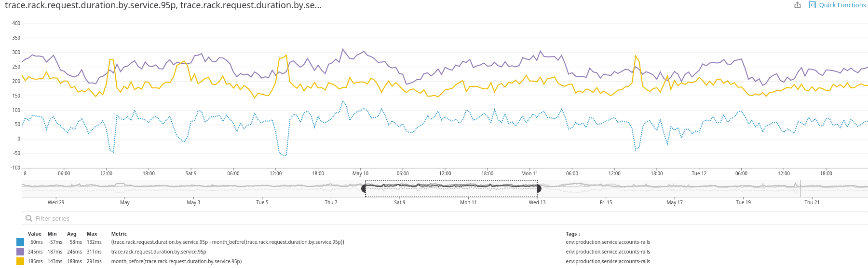Toggle the purple series color swatch
This screenshot has width=868, height=268.
click(20, 252)
